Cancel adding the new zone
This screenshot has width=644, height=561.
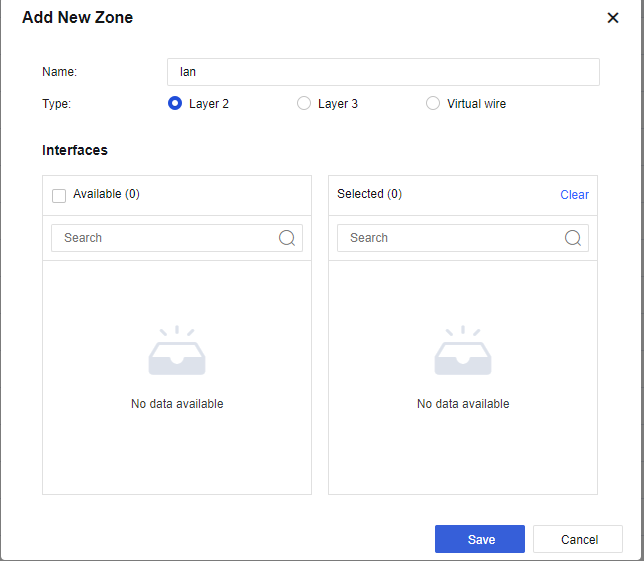[578, 539]
